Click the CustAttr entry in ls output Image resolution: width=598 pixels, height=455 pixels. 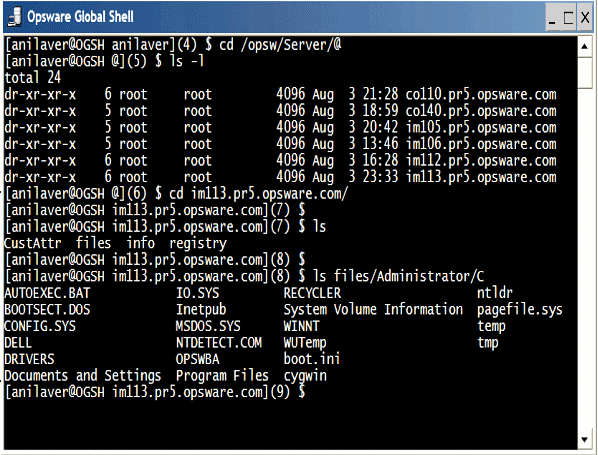tap(33, 243)
